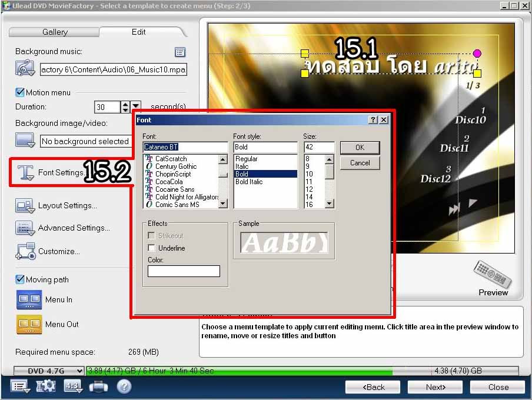Open the background music playlist icon
The image size is (532, 400).
[x=180, y=52]
